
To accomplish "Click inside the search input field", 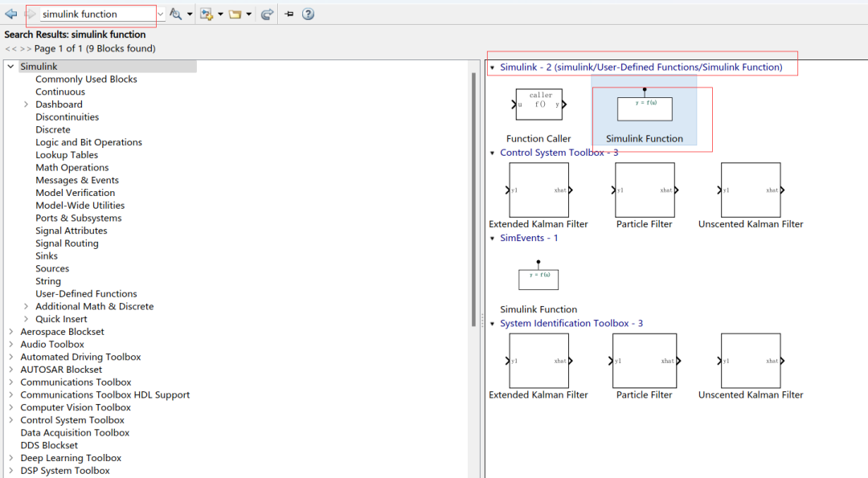I will pos(96,14).
